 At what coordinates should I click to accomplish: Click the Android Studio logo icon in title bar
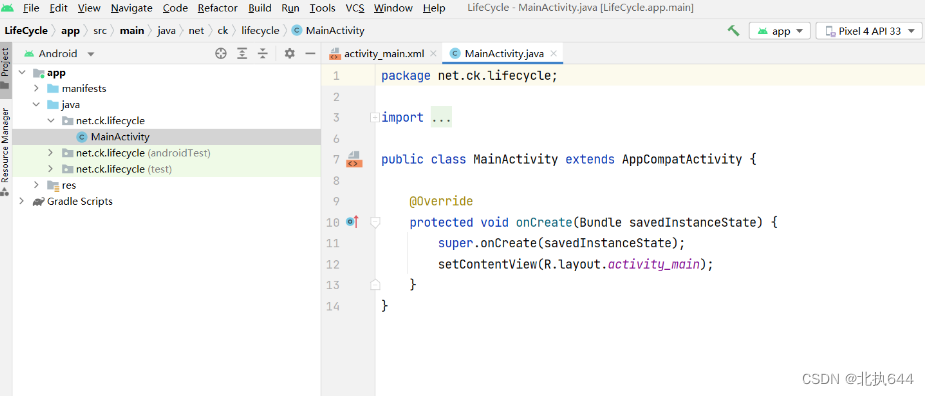7,8
